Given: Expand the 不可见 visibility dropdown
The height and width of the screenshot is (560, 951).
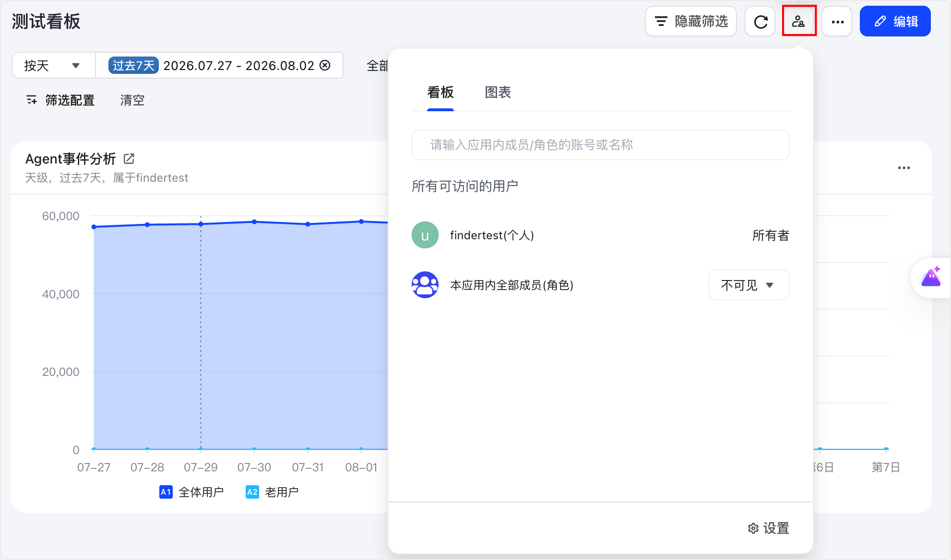Looking at the screenshot, I should coord(749,285).
